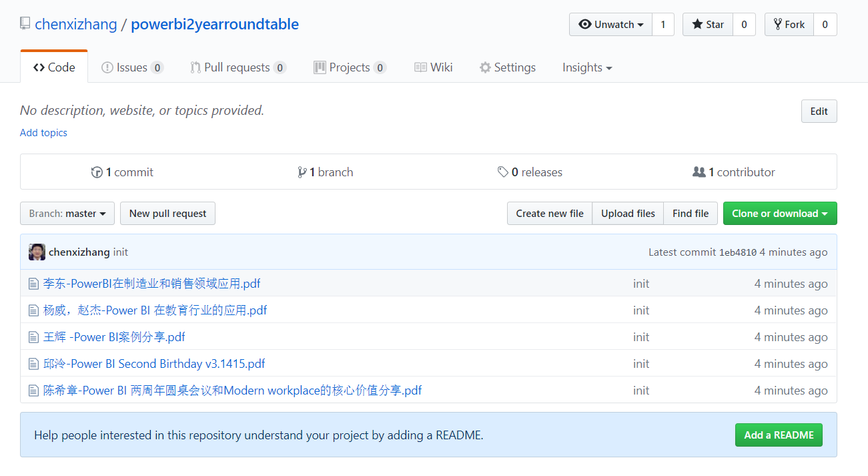This screenshot has width=868, height=476.
Task: Click chenxizhang's avatar in the commit bar
Action: tap(37, 252)
